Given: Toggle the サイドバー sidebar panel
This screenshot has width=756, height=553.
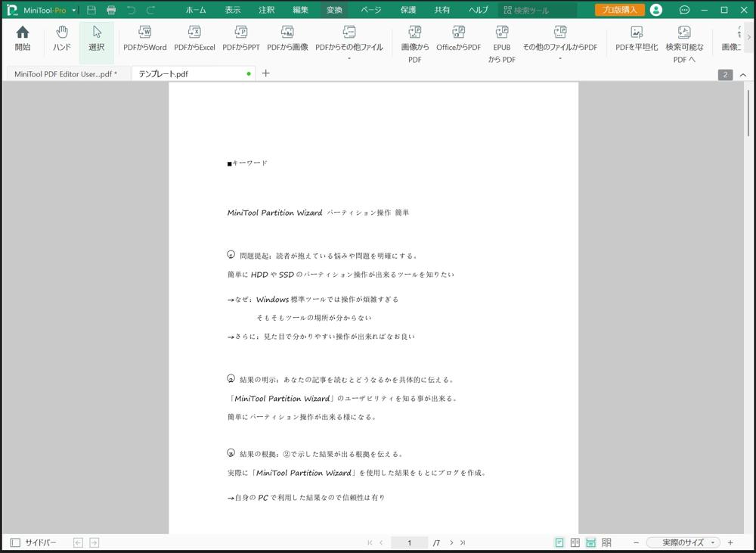Looking at the screenshot, I should coord(33,543).
